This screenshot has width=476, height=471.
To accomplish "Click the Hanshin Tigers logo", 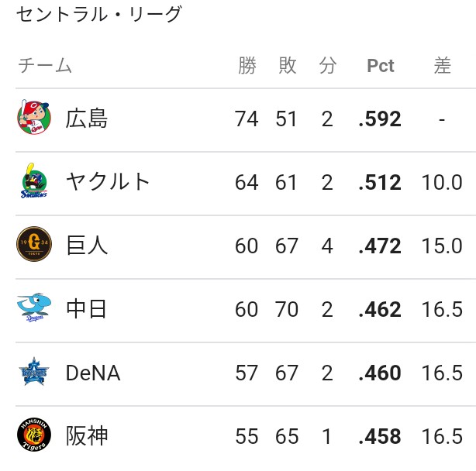I will (x=34, y=435).
